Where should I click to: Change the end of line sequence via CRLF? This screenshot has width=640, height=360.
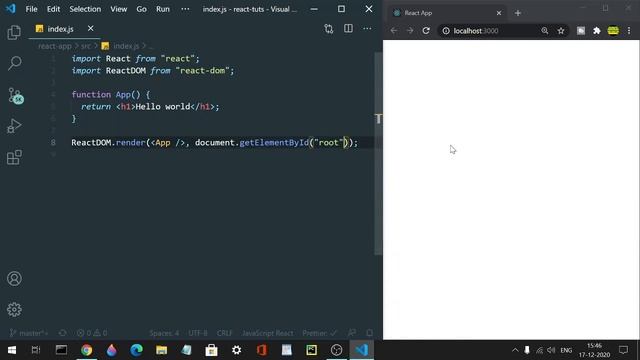point(224,333)
